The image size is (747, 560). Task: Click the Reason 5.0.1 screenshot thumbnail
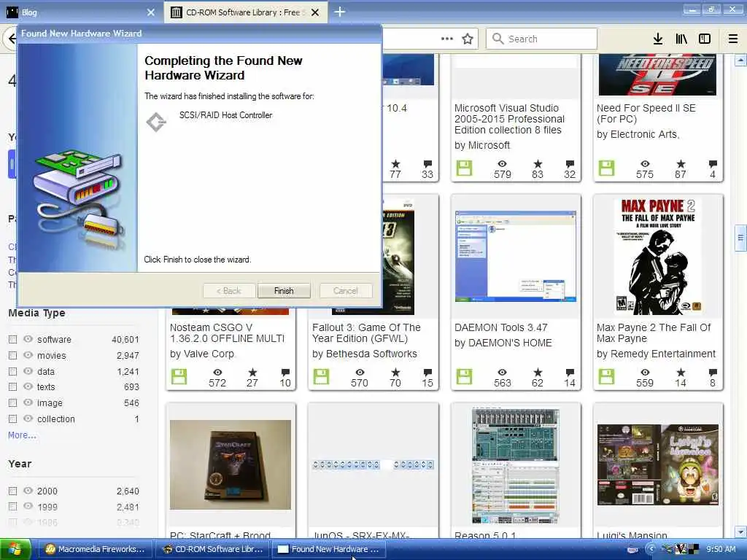click(516, 466)
